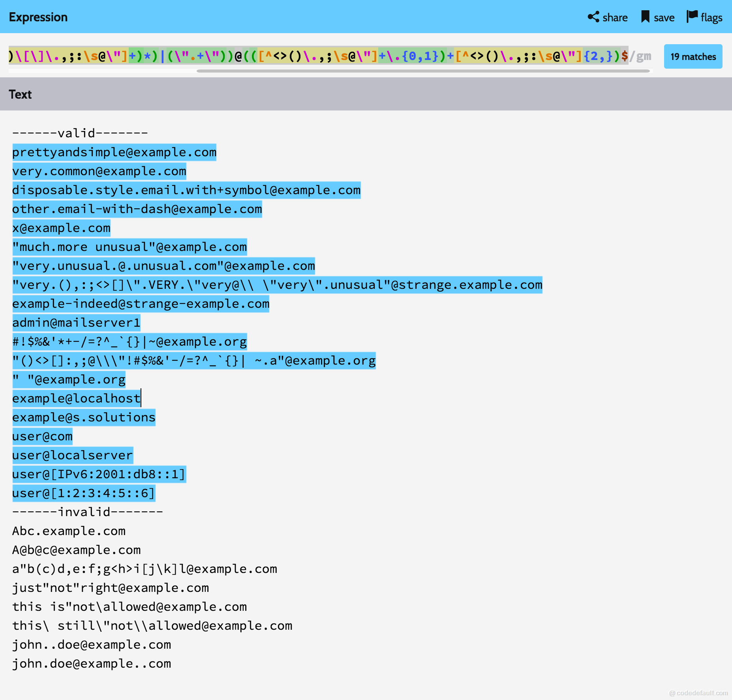Screen dimensions: 732x700
Task: Click inside the regex expression field
Action: click(x=316, y=56)
